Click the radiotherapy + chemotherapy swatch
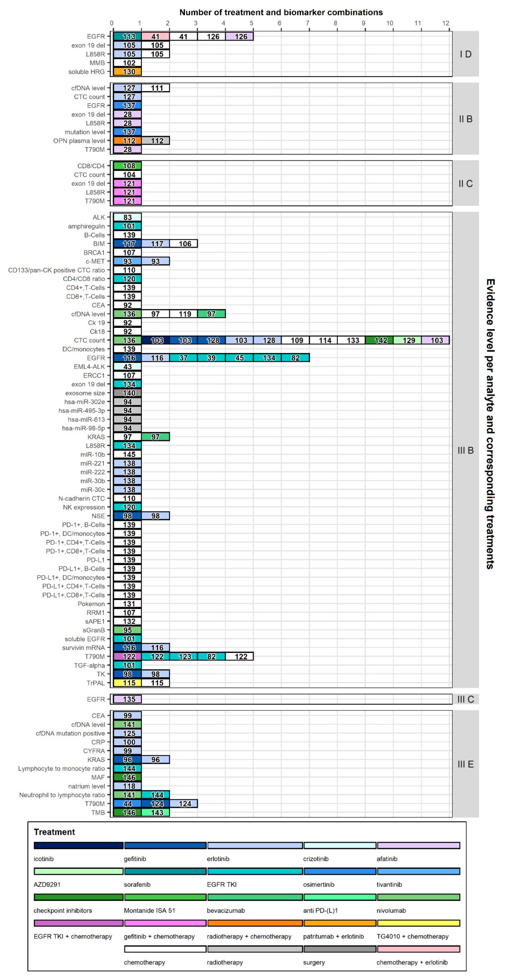Viewport: 505px width, 980px height. click(255, 923)
